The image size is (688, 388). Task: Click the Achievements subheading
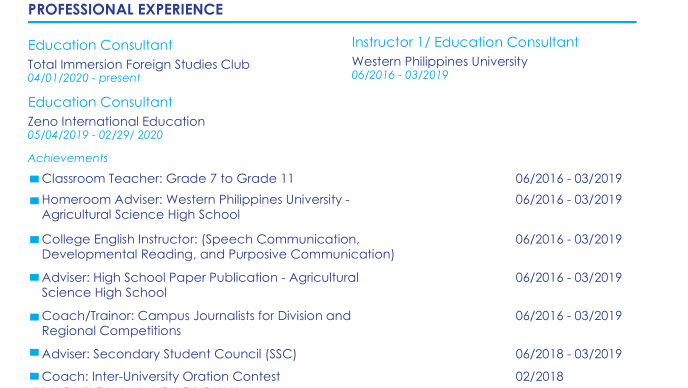click(68, 158)
